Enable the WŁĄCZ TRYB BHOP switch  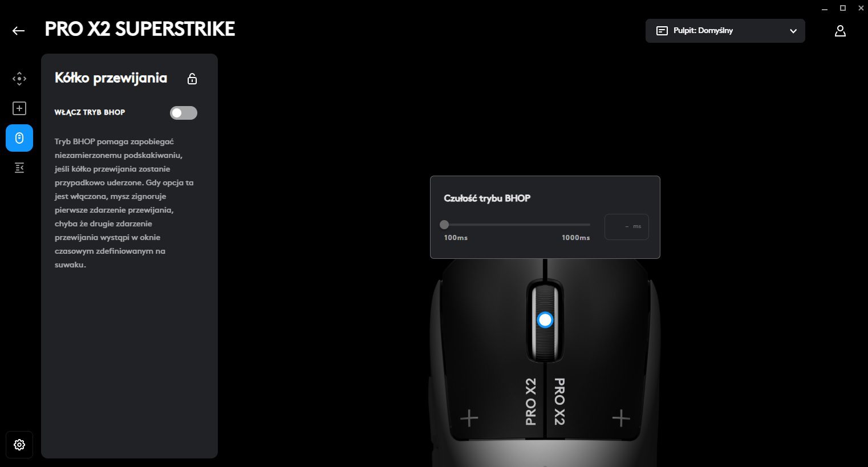pyautogui.click(x=184, y=113)
